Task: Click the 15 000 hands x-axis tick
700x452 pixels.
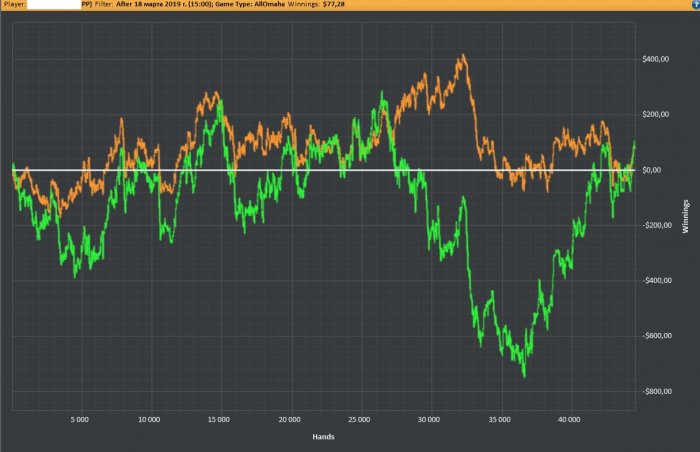Action: (x=219, y=420)
